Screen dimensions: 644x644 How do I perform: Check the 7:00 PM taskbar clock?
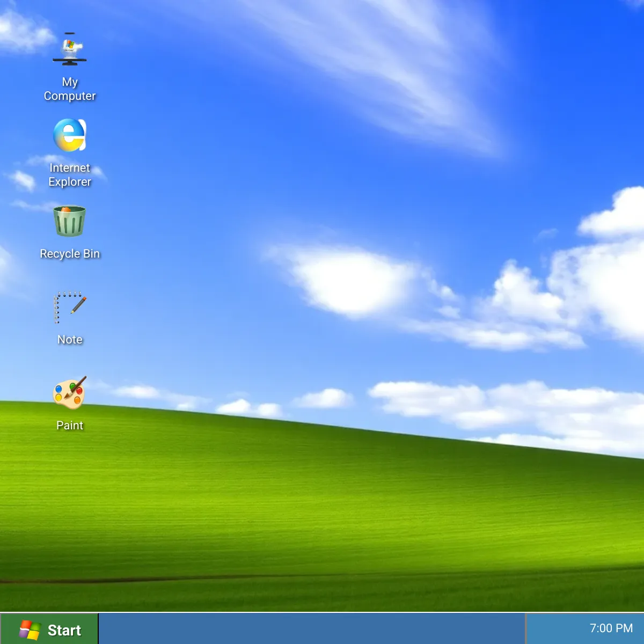[x=611, y=628]
